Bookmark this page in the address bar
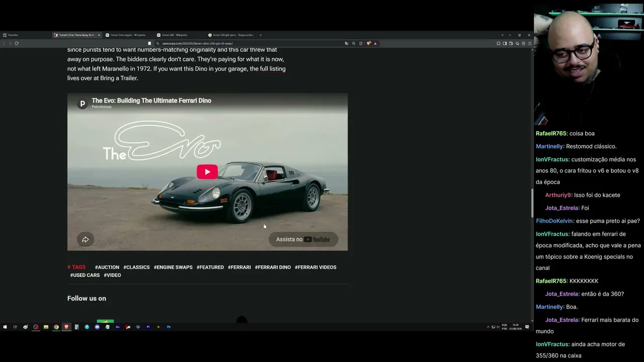The height and width of the screenshot is (362, 644). (149, 43)
